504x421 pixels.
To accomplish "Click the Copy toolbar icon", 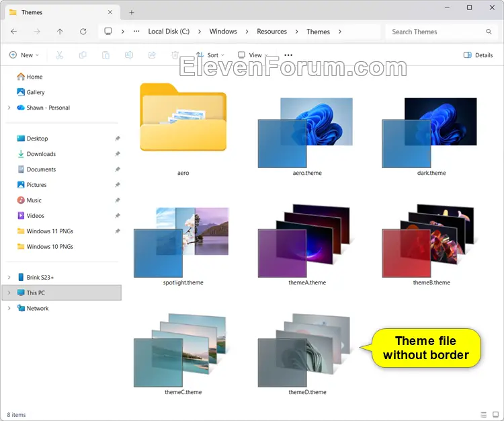I will (x=83, y=55).
